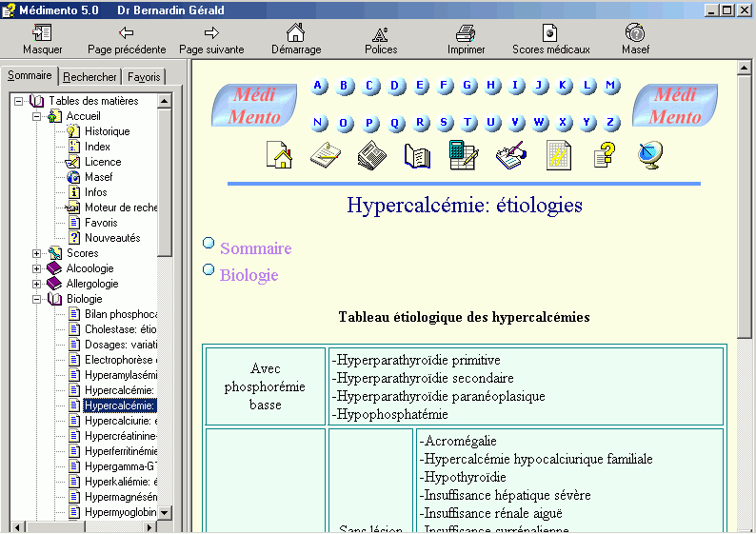Open Historique in the tree
The height and width of the screenshot is (534, 756).
tap(107, 131)
